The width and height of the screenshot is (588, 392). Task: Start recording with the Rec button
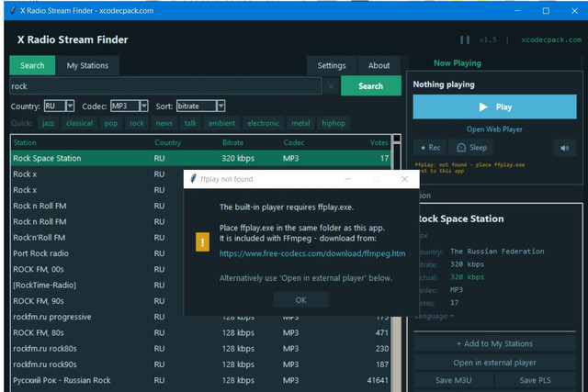pos(430,148)
